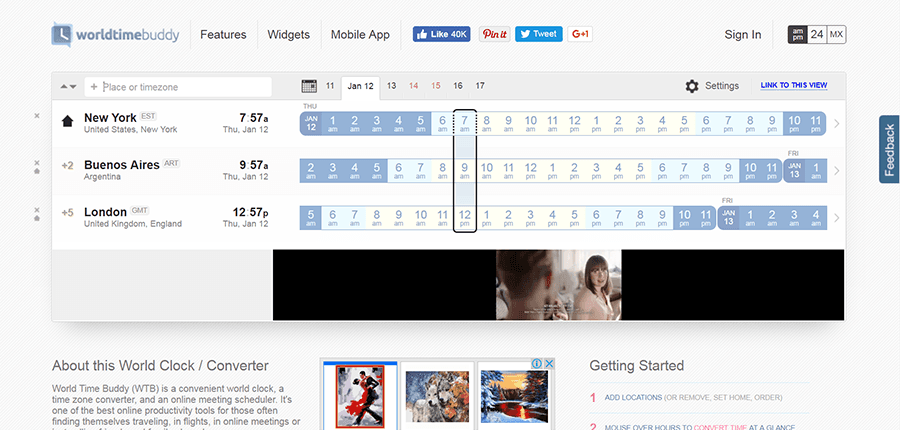Click the Settings gear icon
The width and height of the screenshot is (900, 430).
click(692, 86)
